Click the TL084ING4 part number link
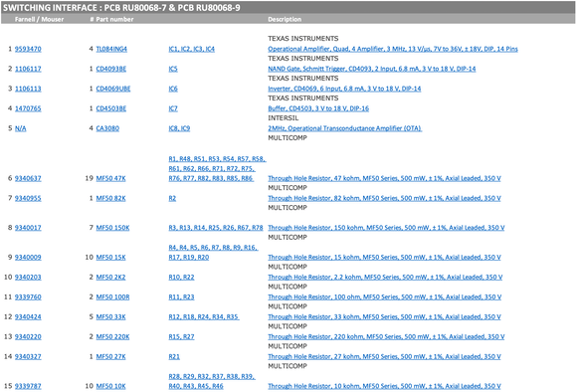 [111, 49]
